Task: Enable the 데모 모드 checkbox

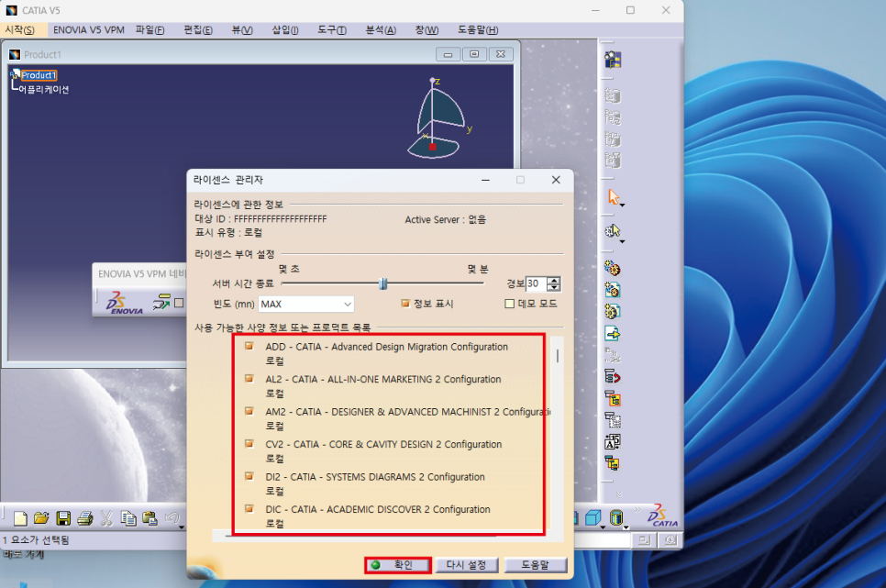Action: pyautogui.click(x=509, y=304)
